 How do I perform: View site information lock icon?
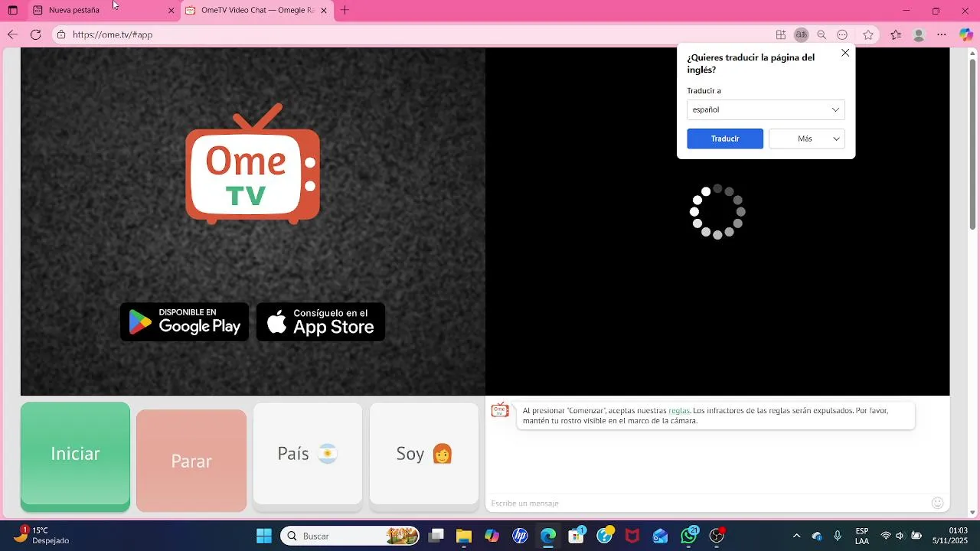pyautogui.click(x=61, y=34)
